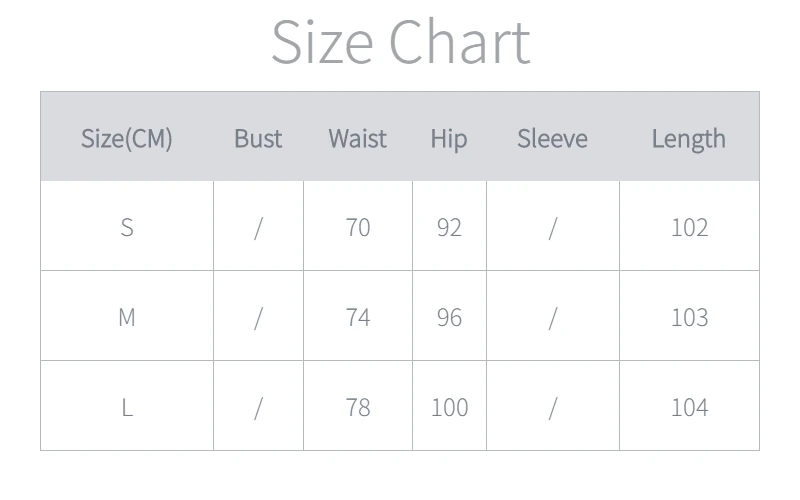Click the L size row label
The height and width of the screenshot is (500, 800).
(127, 407)
